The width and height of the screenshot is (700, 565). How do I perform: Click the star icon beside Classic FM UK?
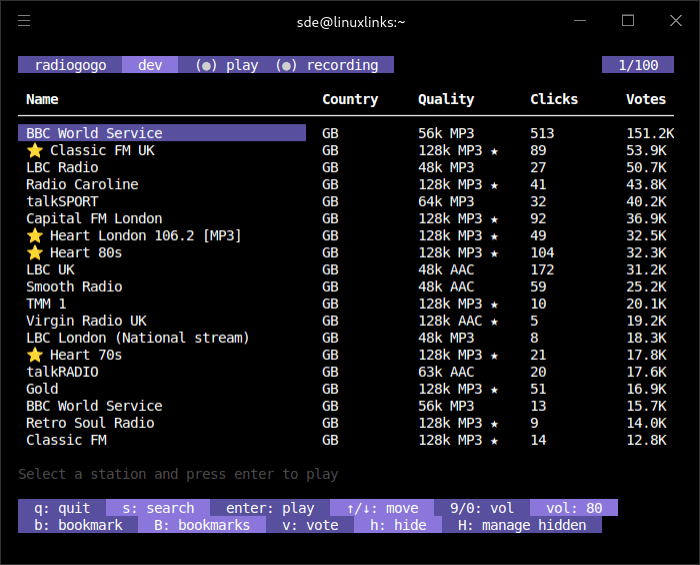point(35,150)
